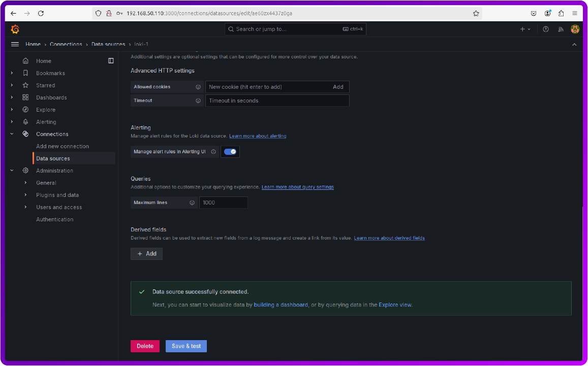Click the shield tracking protection icon
This screenshot has height=366, width=588.
tap(98, 14)
